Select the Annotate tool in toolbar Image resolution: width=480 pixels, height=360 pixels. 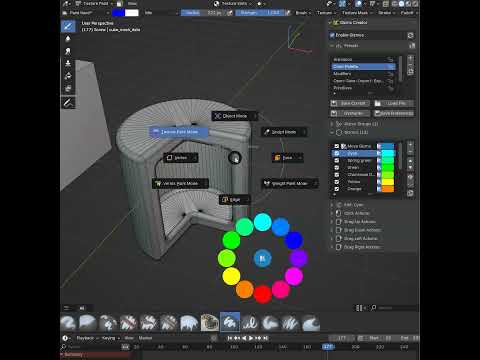(68, 103)
